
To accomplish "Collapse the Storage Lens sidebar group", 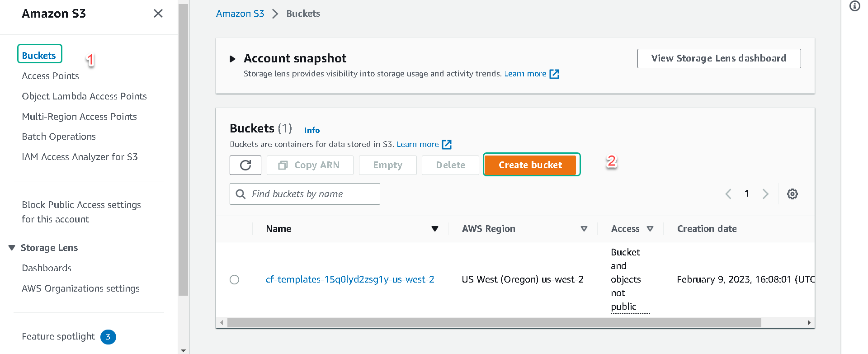I will point(12,248).
